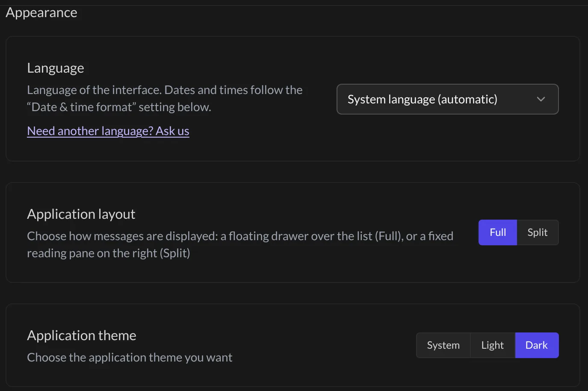This screenshot has height=391, width=588.
Task: Select the Dark theme option
Action: (x=537, y=345)
